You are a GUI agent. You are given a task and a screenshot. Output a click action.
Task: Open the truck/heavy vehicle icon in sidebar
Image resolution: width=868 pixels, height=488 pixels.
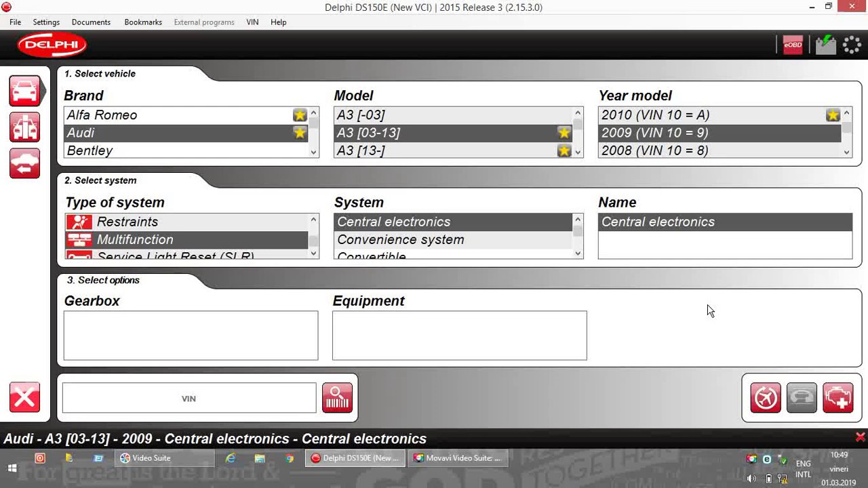[x=24, y=127]
